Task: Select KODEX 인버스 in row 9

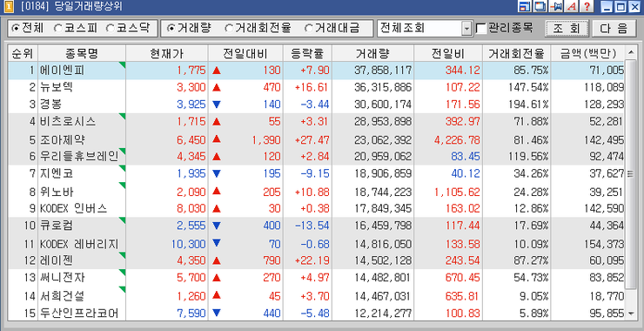Action: pos(73,209)
